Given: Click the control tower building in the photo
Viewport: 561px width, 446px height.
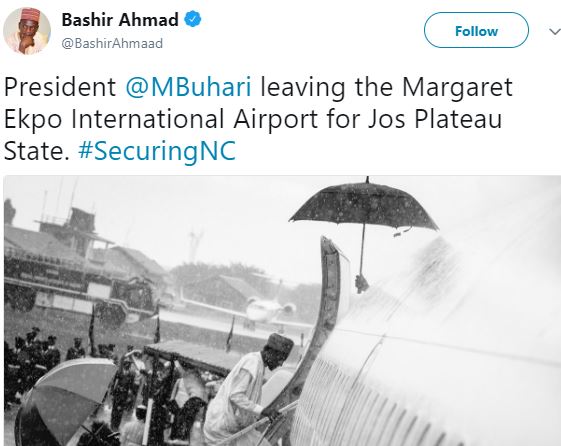Looking at the screenshot, I should pos(75,229).
